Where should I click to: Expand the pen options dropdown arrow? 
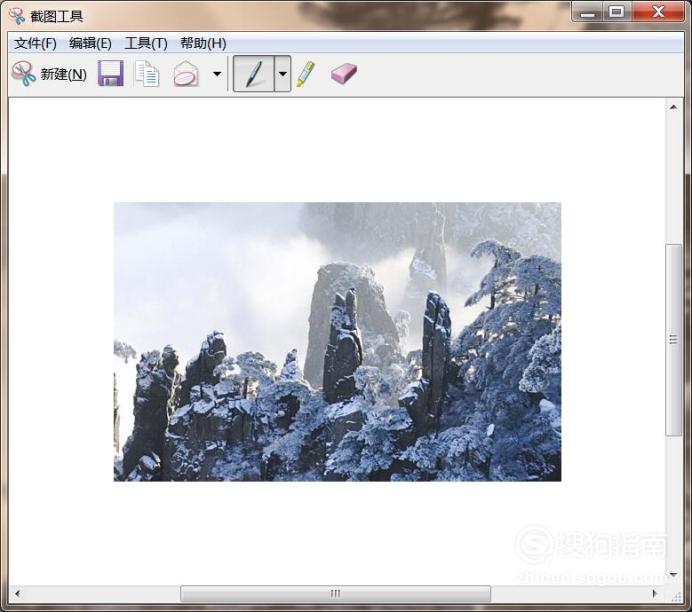[x=282, y=74]
